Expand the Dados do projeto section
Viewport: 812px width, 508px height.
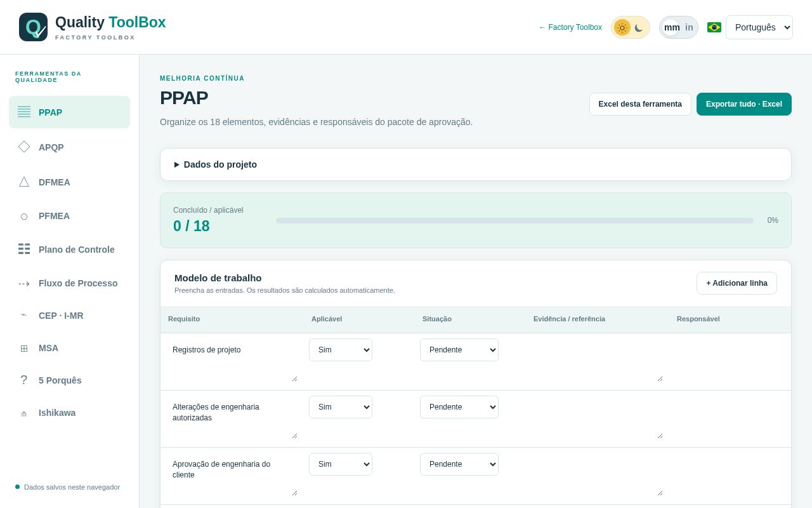476,164
